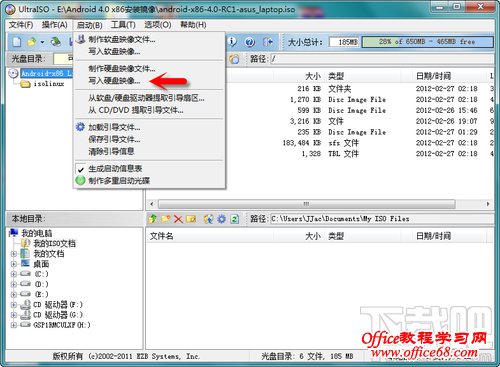This screenshot has width=500, height=367.
Task: Click the isolinux folder icon
Action: 26,84
